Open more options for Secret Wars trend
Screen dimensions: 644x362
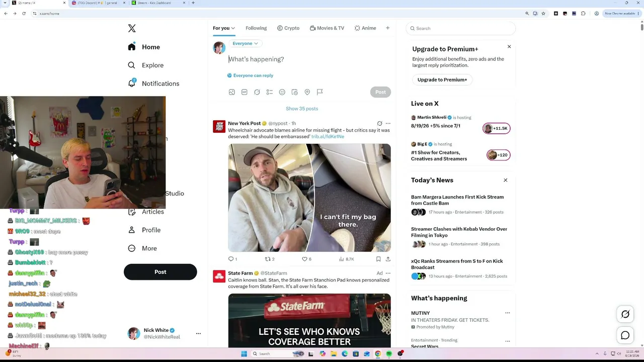(x=507, y=341)
